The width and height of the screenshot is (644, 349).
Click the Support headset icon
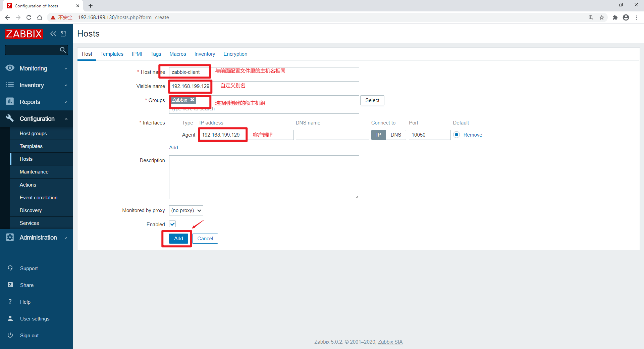[x=10, y=268]
